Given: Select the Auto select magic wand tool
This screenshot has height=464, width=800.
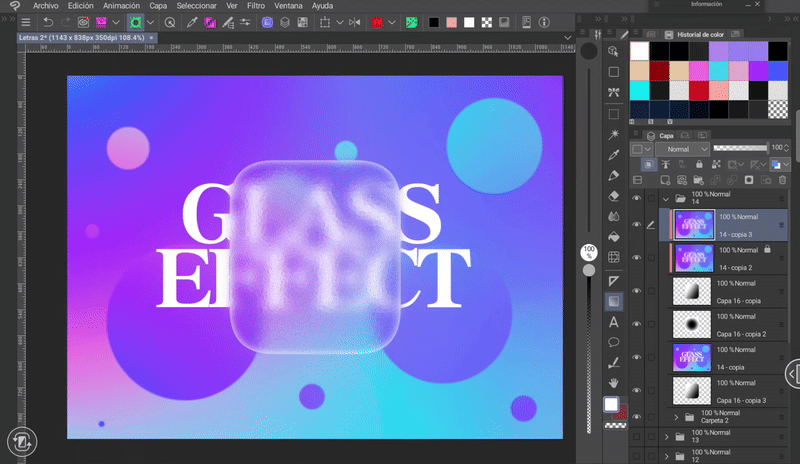Looking at the screenshot, I should pos(614,134).
